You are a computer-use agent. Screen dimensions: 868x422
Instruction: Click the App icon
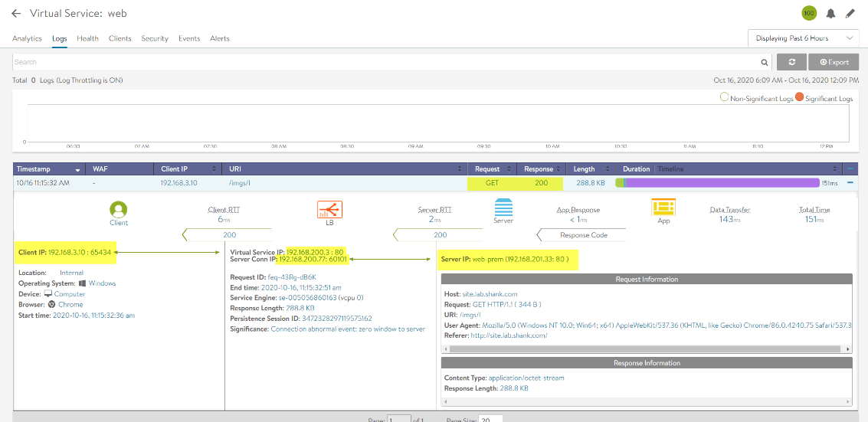(663, 208)
